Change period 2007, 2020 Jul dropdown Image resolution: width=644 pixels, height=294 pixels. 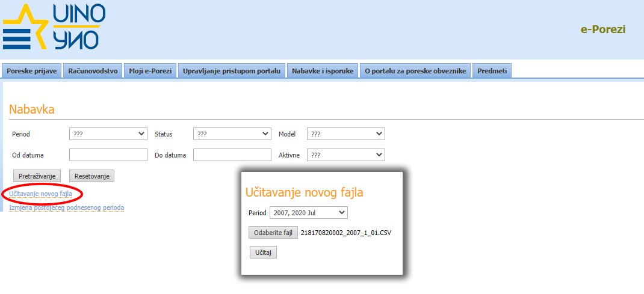tap(308, 213)
